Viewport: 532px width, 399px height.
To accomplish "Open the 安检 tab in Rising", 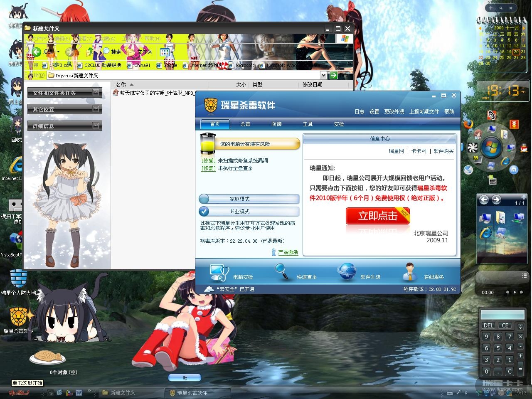I will pyautogui.click(x=339, y=124).
